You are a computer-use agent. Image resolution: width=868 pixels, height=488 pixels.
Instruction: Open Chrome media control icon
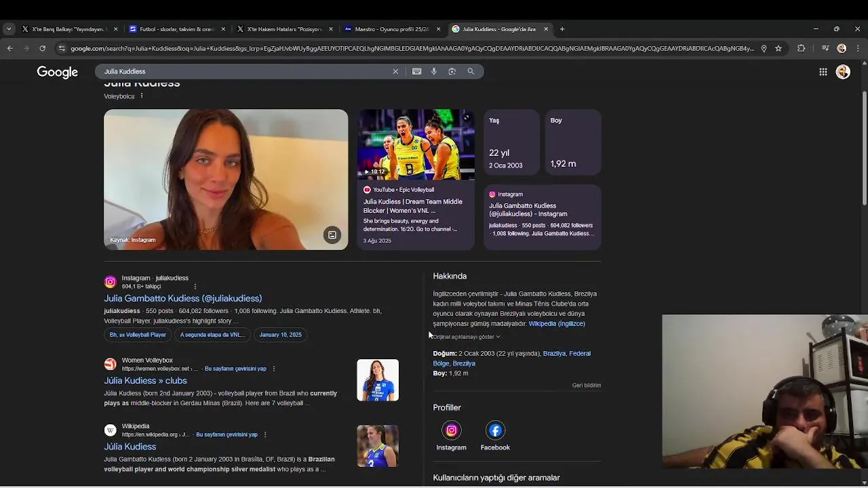825,48
